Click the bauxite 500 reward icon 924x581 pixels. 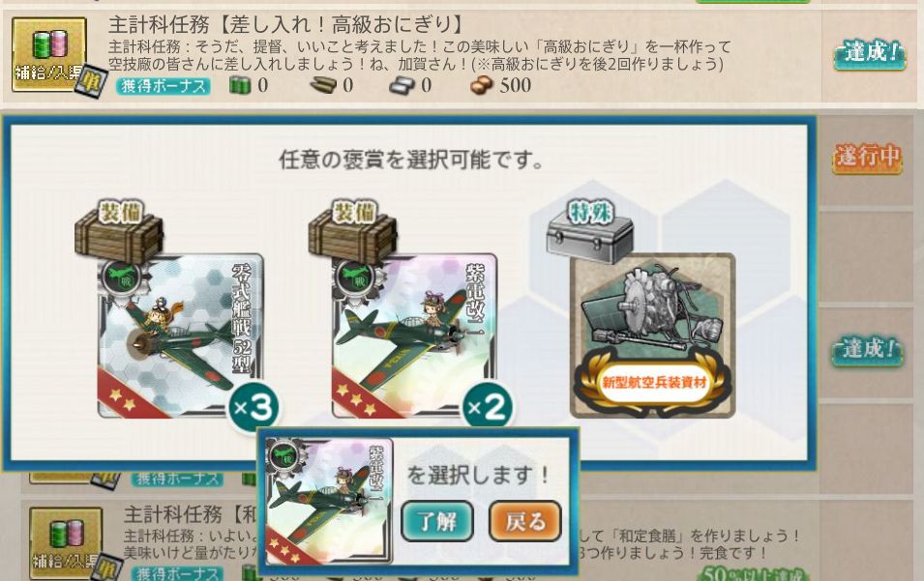[x=481, y=86]
